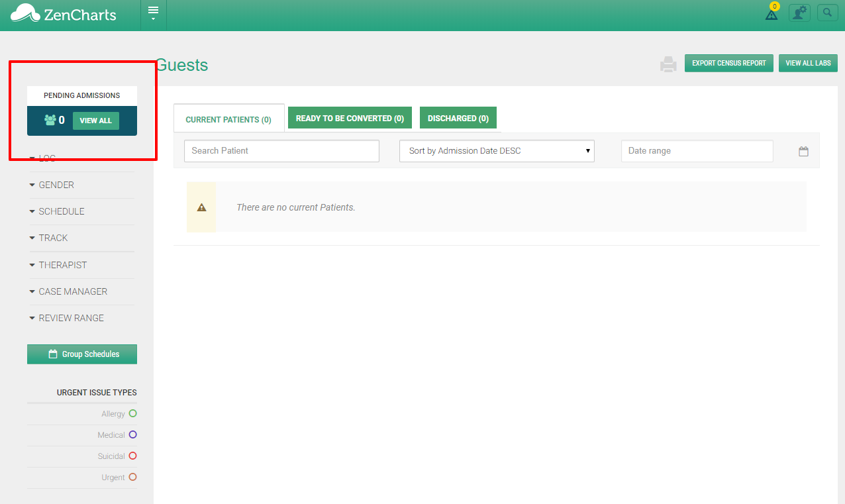Click the ZenCharts cloud logo
The image size is (845, 504).
point(25,14)
